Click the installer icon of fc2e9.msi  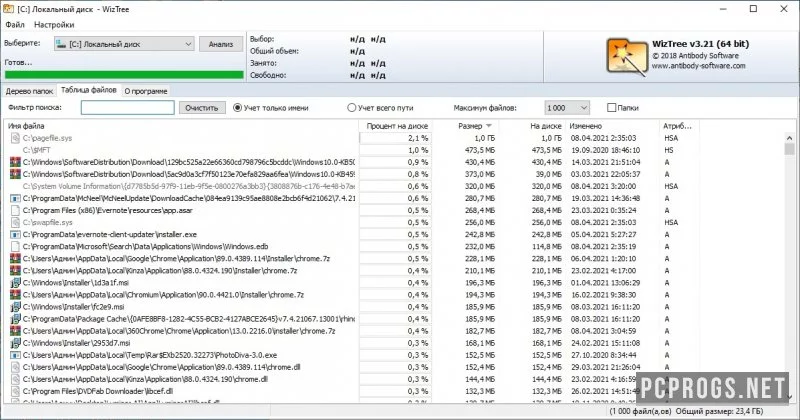pos(15,307)
